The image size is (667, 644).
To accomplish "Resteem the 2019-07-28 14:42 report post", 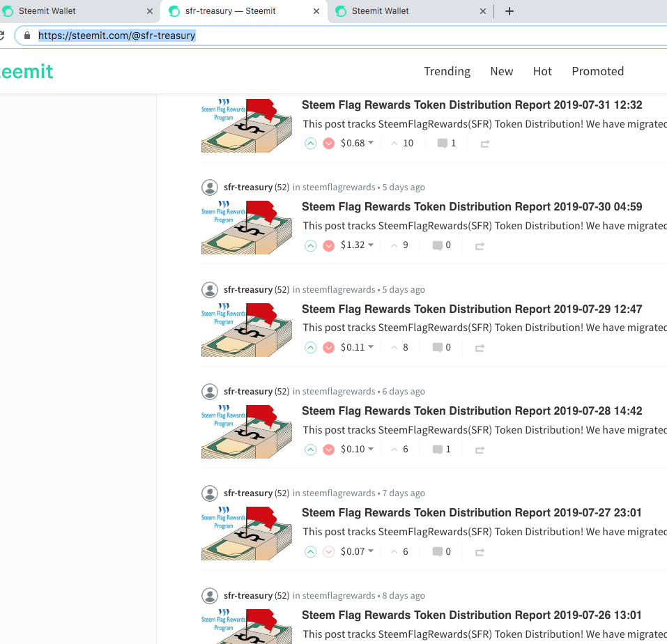I will coord(480,450).
